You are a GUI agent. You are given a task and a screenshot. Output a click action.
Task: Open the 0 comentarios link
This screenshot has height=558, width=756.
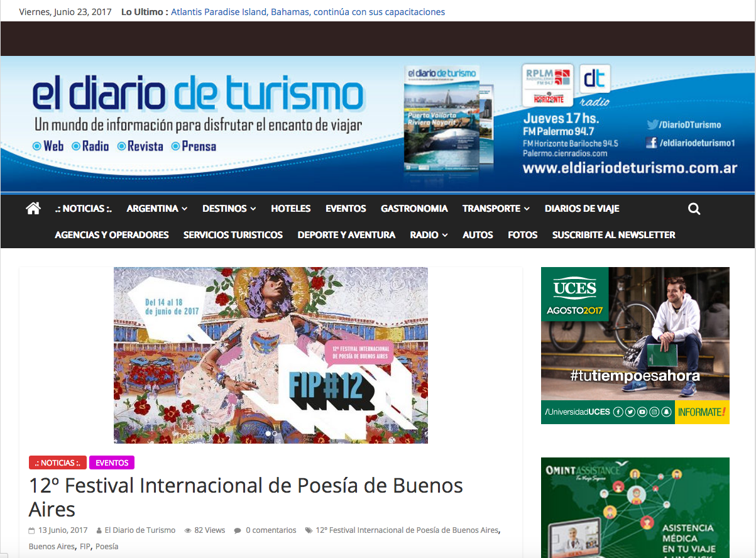click(x=271, y=530)
